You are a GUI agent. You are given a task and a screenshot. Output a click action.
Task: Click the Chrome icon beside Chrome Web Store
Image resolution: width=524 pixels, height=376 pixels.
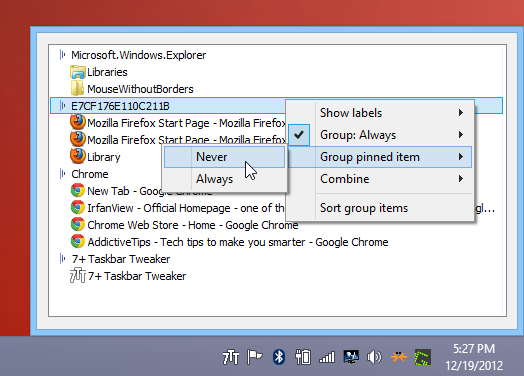pyautogui.click(x=78, y=225)
